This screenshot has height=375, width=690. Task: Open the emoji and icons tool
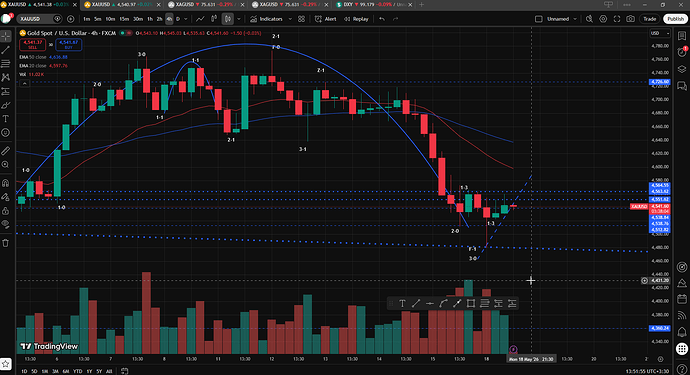click(6, 132)
